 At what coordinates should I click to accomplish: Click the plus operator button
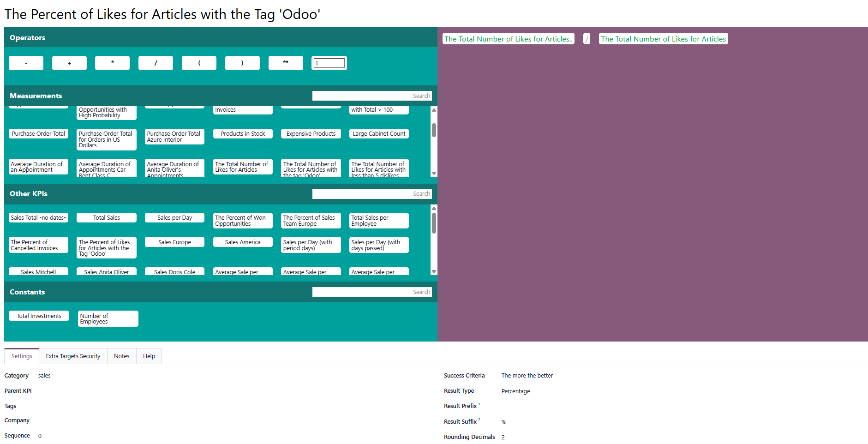coord(69,63)
